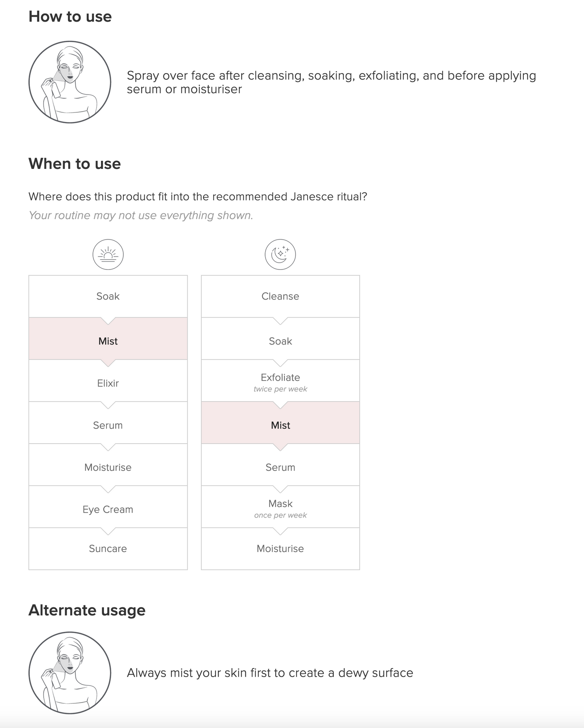This screenshot has height=728, width=584.
Task: Click the When to use heading
Action: pos(75,164)
